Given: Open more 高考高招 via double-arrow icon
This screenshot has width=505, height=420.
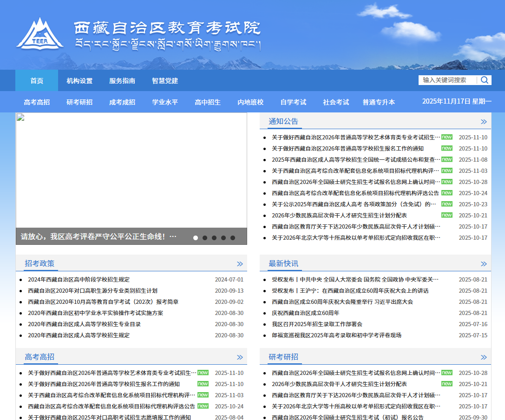Looking at the screenshot, I should tap(240, 357).
